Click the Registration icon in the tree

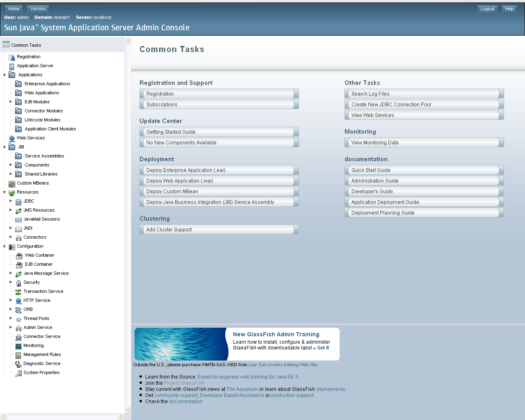12,57
